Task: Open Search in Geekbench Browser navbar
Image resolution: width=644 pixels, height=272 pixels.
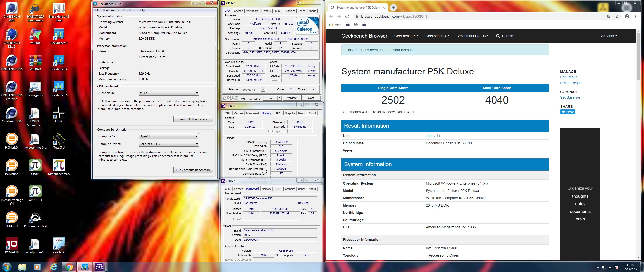Action: tap(504, 36)
